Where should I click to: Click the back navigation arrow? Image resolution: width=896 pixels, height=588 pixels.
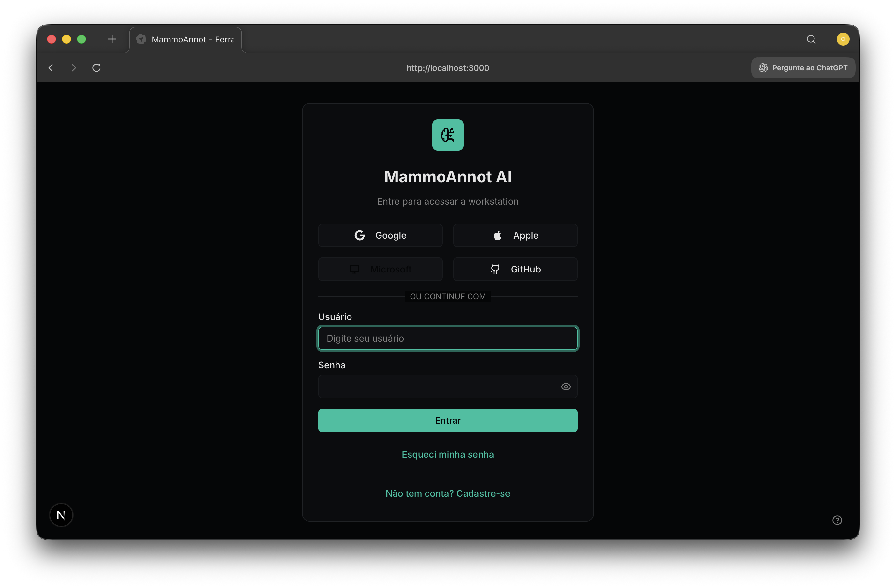tap(51, 68)
